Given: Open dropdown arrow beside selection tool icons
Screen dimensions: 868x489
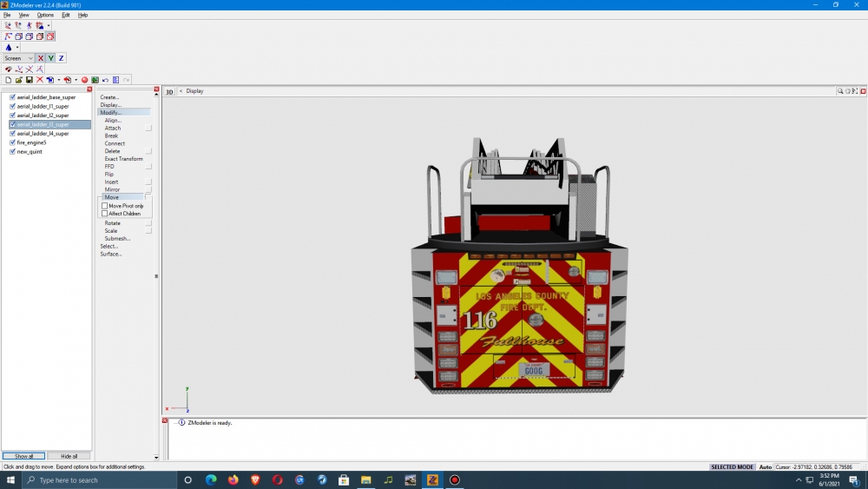Looking at the screenshot, I should (x=48, y=25).
